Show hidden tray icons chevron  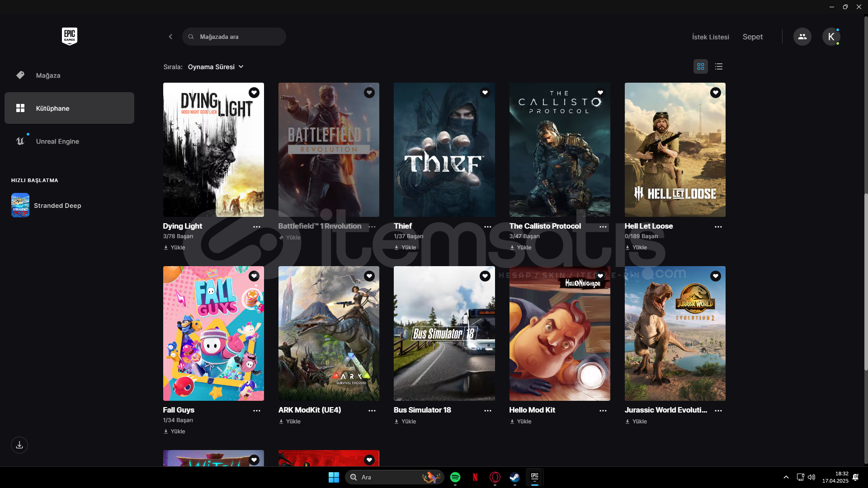tap(786, 477)
